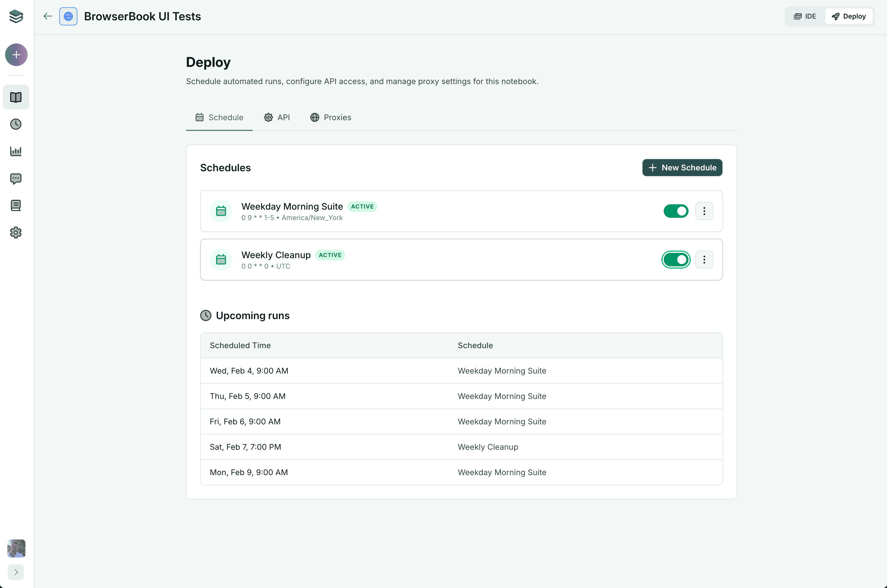Open the Weekly Cleanup options menu
The width and height of the screenshot is (887, 588).
click(704, 259)
